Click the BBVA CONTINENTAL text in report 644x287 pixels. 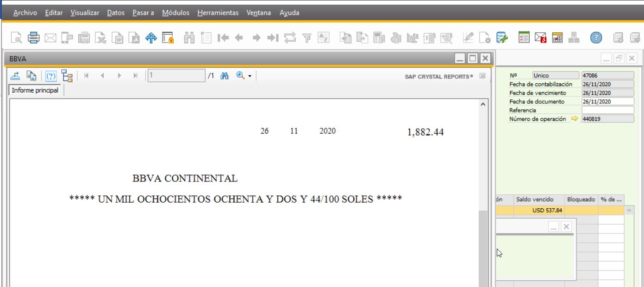[x=185, y=178]
